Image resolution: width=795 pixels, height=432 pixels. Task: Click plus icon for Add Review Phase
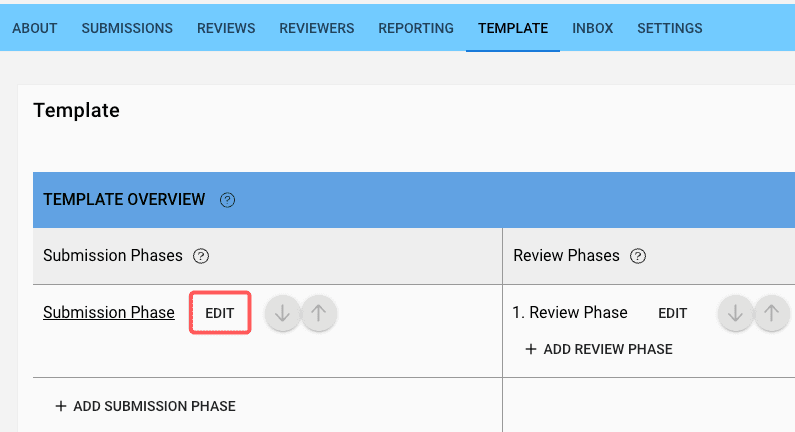point(531,349)
